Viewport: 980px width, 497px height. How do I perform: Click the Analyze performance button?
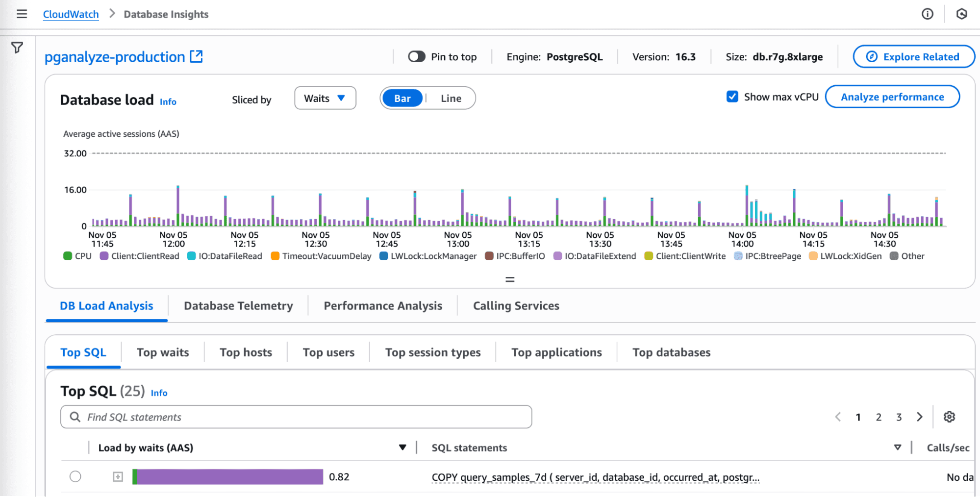point(892,97)
